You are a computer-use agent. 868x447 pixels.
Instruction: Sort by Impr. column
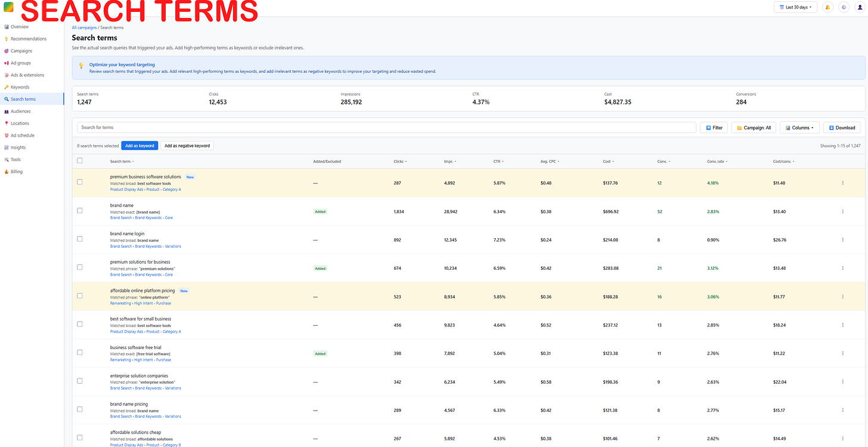point(450,161)
